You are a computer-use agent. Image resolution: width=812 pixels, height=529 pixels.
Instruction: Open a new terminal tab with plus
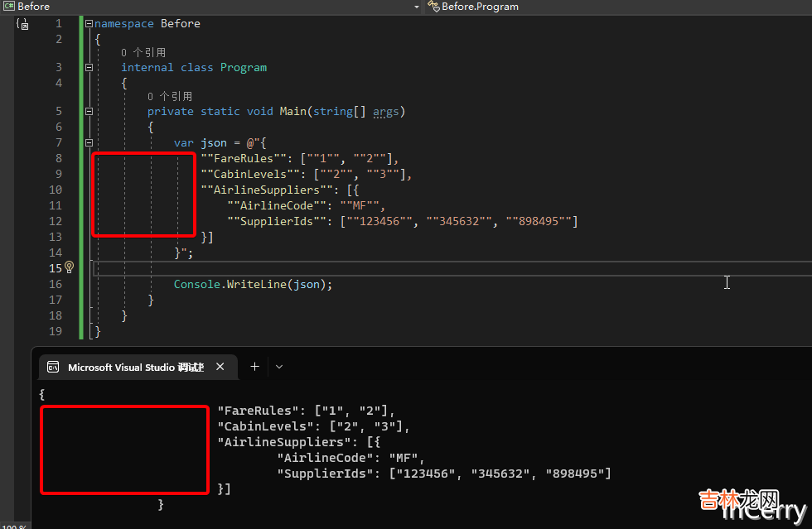254,367
